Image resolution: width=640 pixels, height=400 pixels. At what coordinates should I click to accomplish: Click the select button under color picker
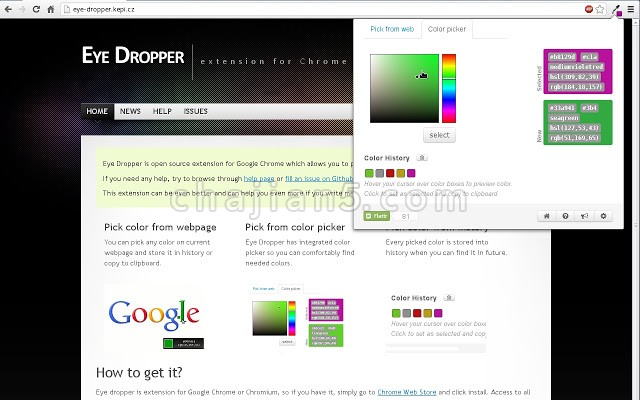pyautogui.click(x=439, y=135)
